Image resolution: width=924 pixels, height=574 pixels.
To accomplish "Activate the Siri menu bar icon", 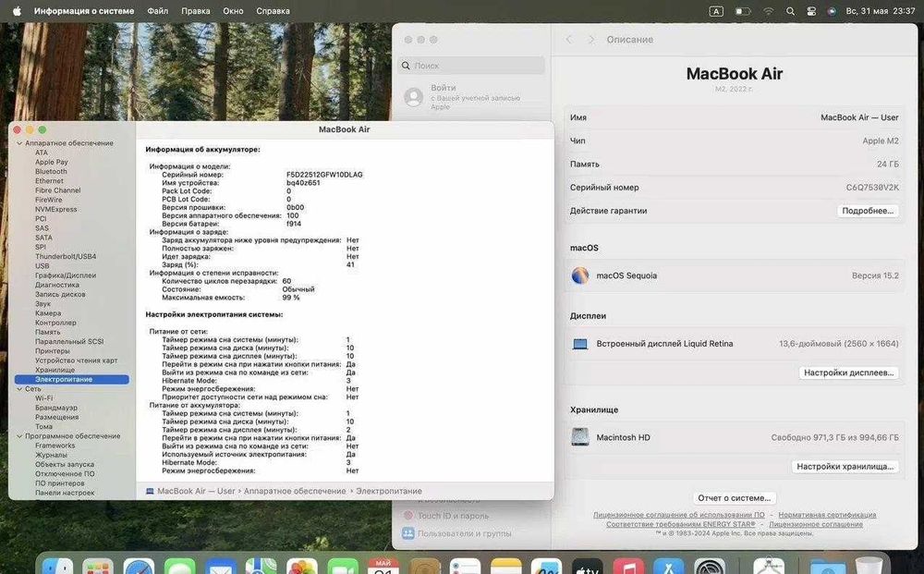I will click(x=832, y=11).
